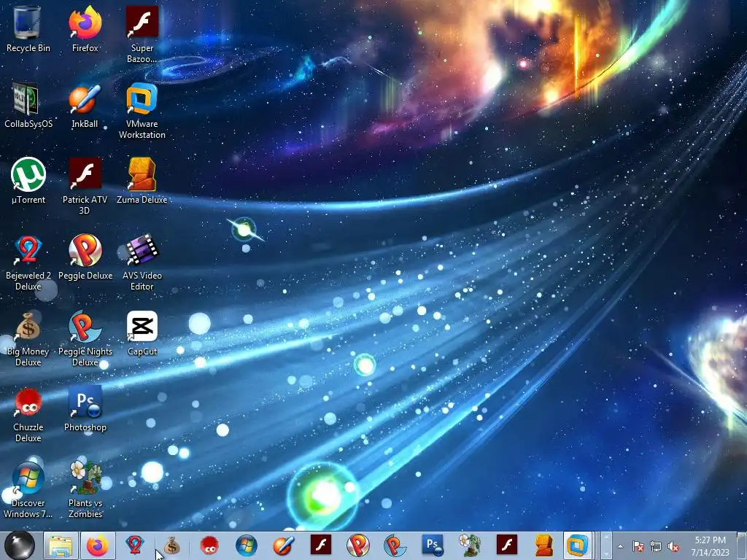Launch InkBall from the taskbar

pos(284,545)
